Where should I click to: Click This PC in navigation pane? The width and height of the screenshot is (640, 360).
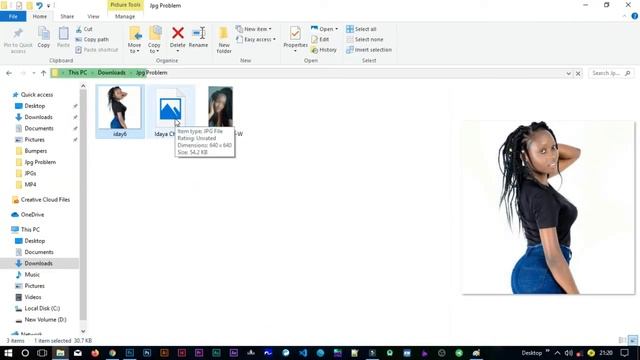click(30, 229)
